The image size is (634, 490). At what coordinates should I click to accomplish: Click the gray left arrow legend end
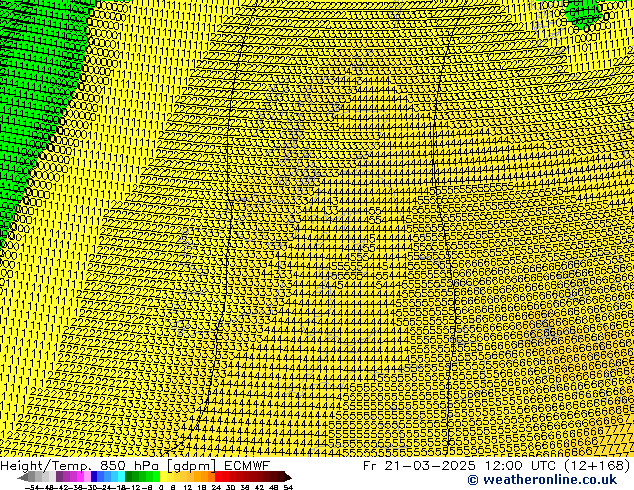(x=23, y=477)
